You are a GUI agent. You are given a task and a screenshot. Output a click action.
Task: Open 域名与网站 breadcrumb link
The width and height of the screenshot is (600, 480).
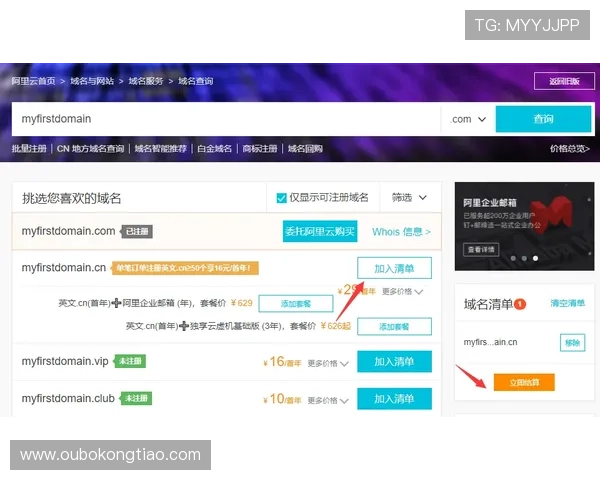point(92,81)
